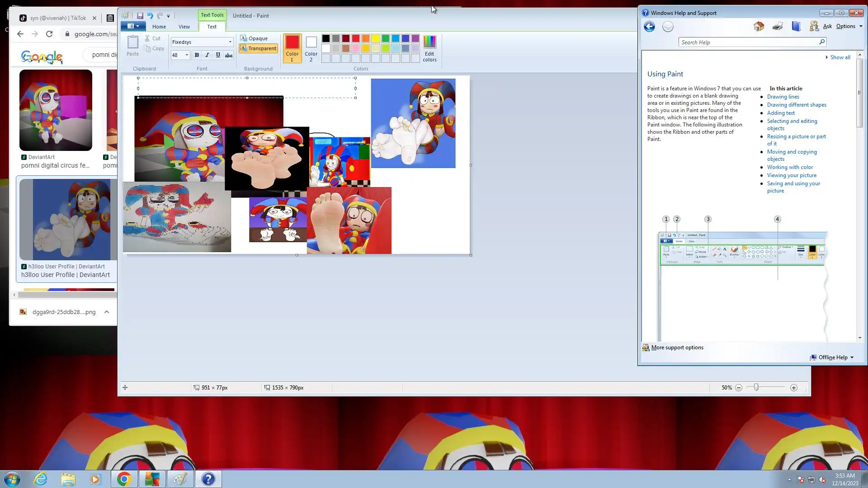
Task: Select Opaque background option
Action: click(x=254, y=38)
